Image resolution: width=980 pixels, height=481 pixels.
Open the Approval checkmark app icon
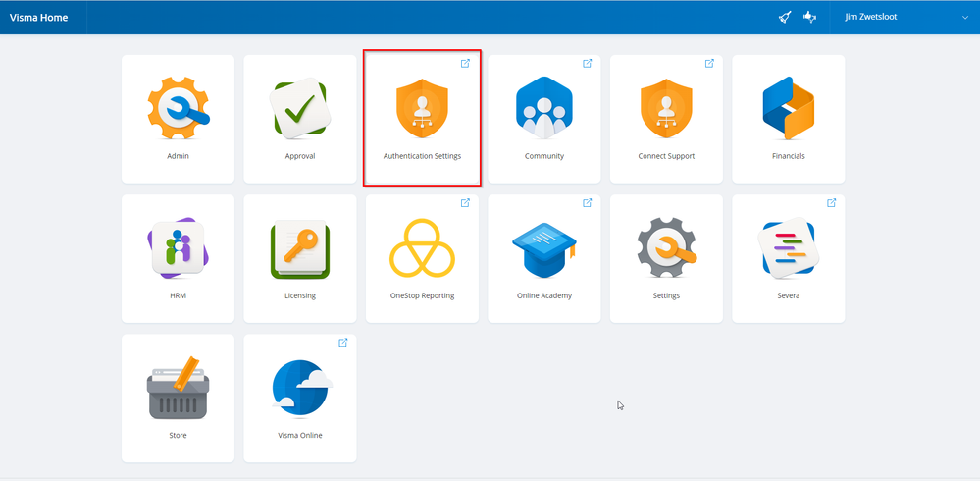point(300,106)
